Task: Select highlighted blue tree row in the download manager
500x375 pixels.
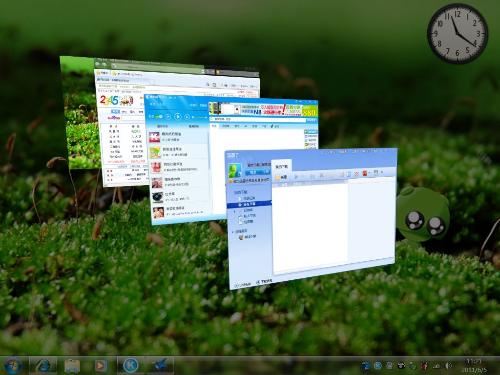Action: [x=249, y=204]
